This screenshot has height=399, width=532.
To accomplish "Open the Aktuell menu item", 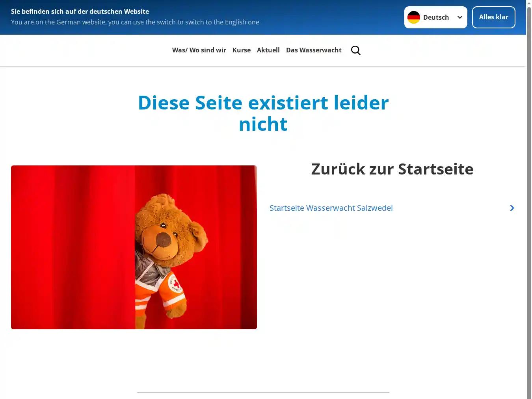I will pyautogui.click(x=268, y=50).
